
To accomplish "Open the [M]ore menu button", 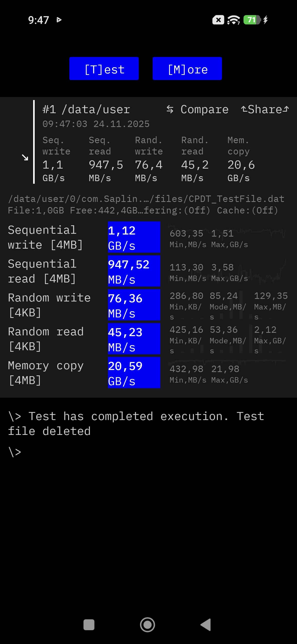I will (x=187, y=69).
